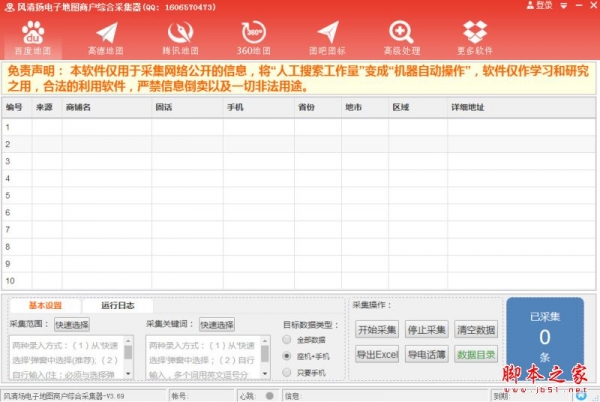
Task: Click the 登录 login user icon
Action: pos(540,5)
